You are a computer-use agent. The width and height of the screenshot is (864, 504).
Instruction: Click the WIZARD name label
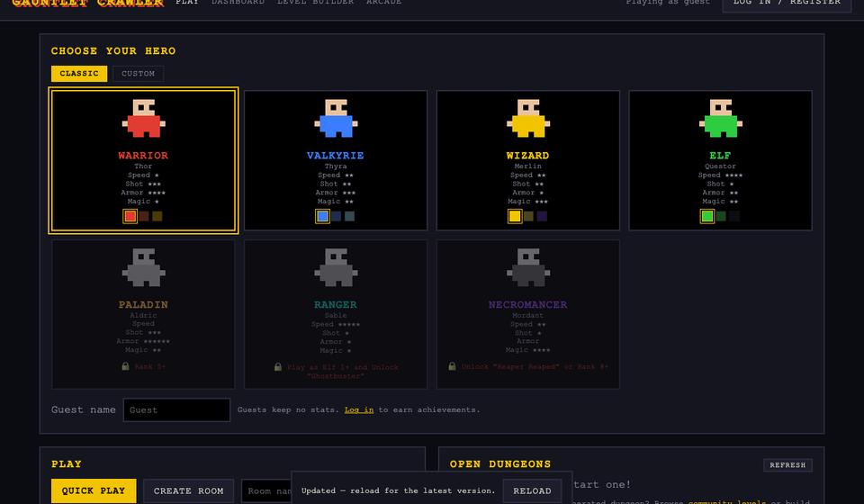pyautogui.click(x=528, y=156)
